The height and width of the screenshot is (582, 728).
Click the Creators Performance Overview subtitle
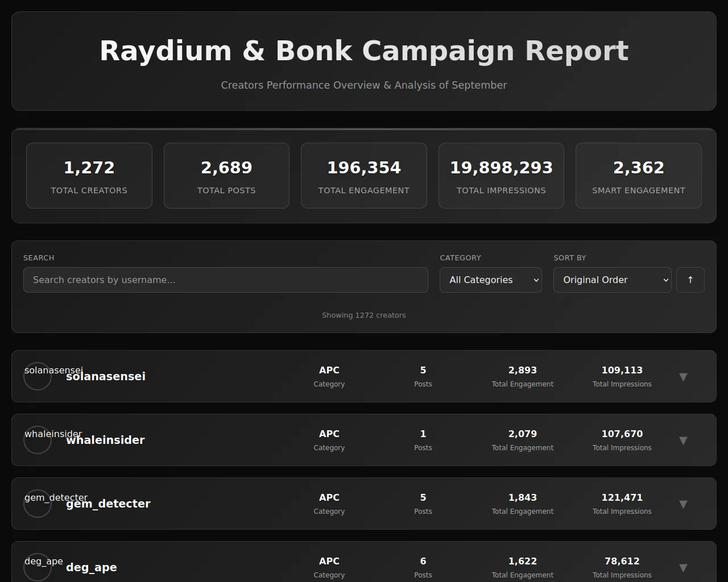(364, 85)
